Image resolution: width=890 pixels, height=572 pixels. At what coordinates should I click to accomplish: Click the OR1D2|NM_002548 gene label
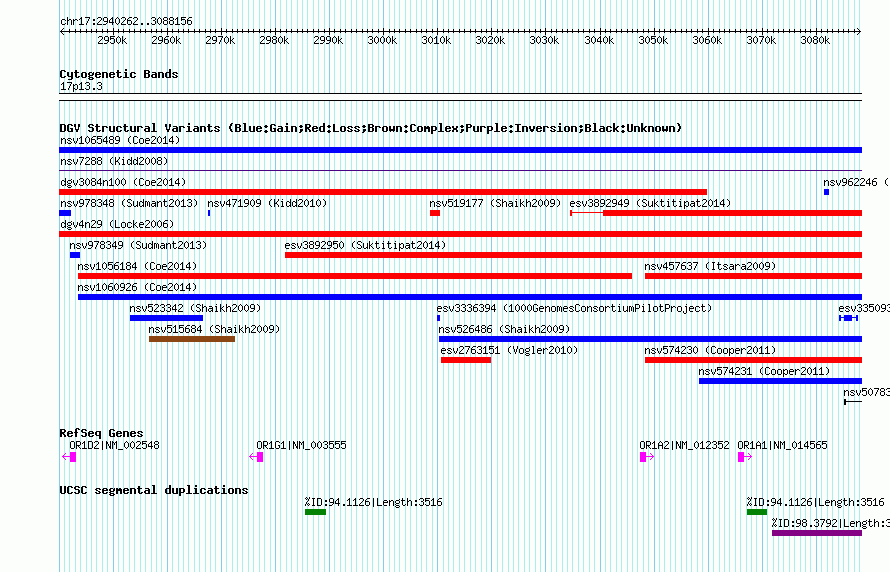[x=114, y=445]
